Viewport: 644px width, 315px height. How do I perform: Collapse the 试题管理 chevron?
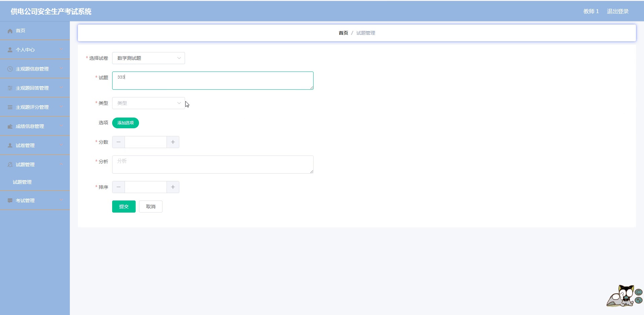coord(61,164)
